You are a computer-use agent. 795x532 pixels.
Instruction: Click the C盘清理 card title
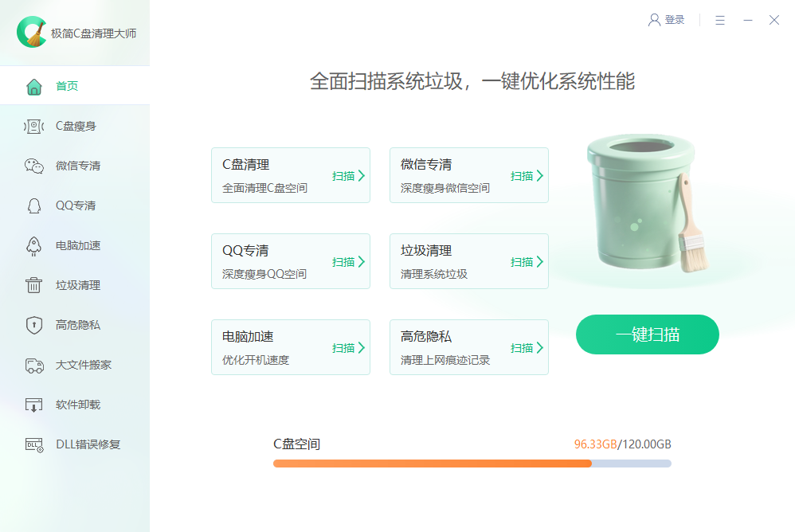tap(246, 165)
